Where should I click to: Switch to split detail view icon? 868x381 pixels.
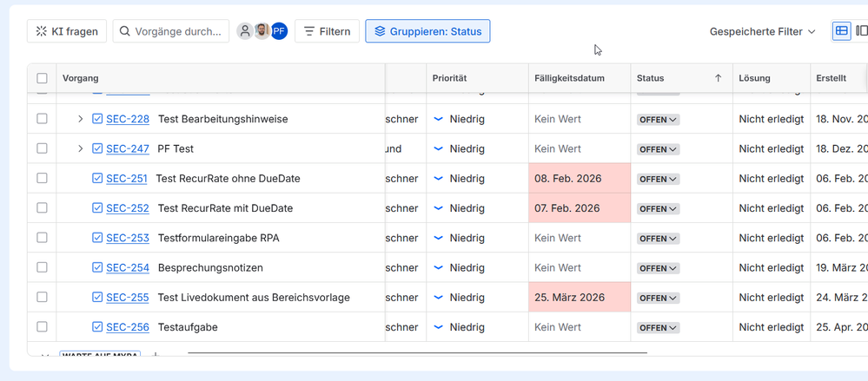click(x=861, y=31)
